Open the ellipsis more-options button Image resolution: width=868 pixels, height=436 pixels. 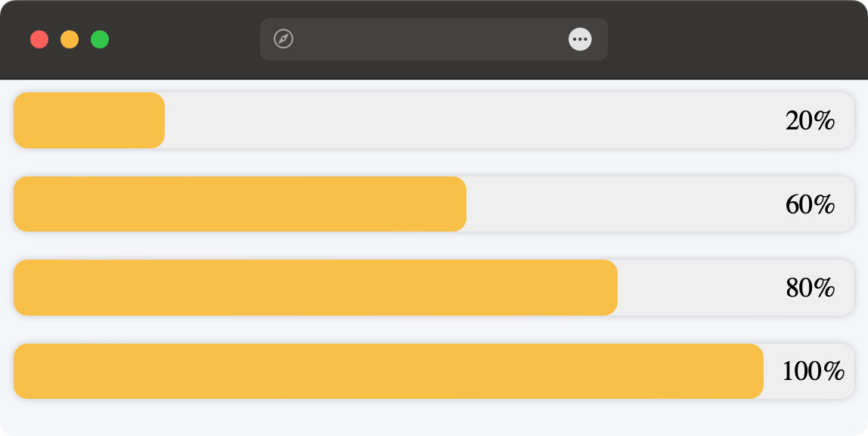[x=580, y=39]
